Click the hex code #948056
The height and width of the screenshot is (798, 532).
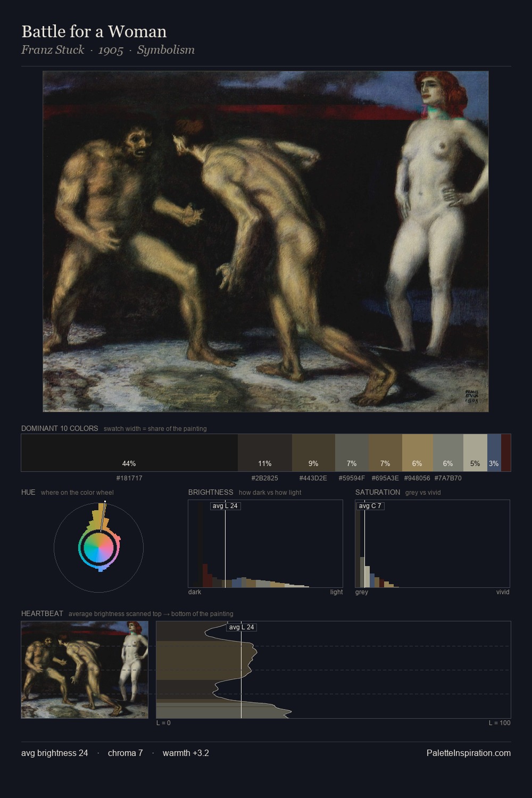coord(417,478)
